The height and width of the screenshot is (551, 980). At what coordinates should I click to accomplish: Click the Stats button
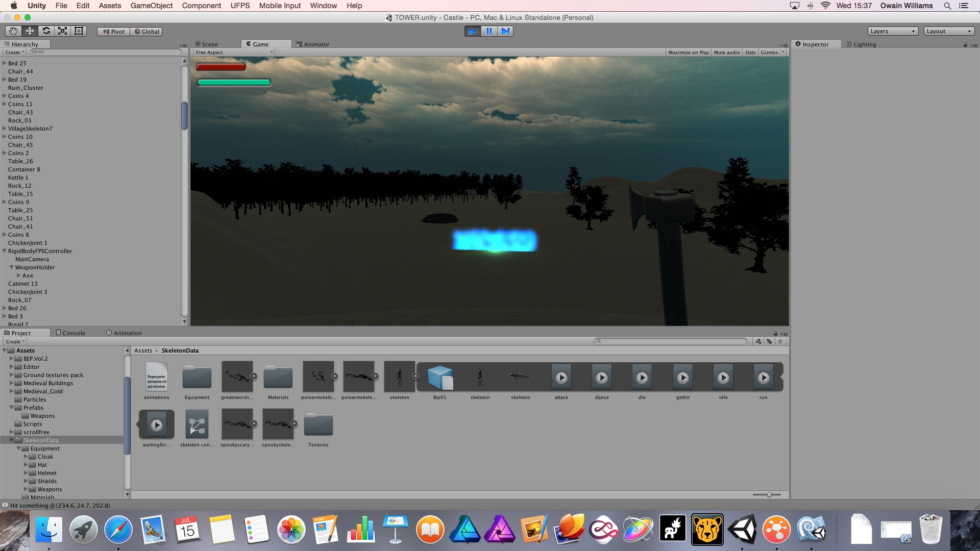point(750,53)
